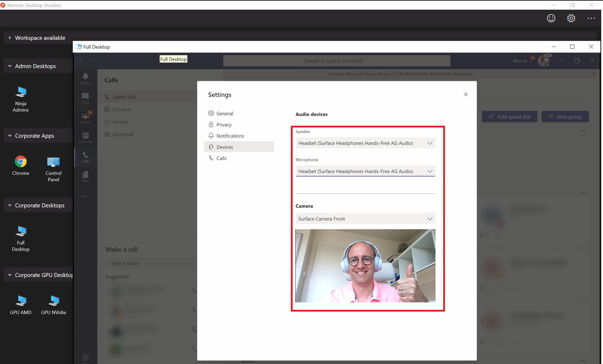Open the Ninja Admins desktop icon

point(21,99)
